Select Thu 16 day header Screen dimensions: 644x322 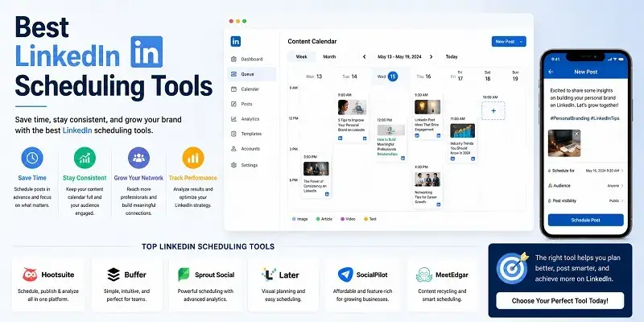coord(423,76)
